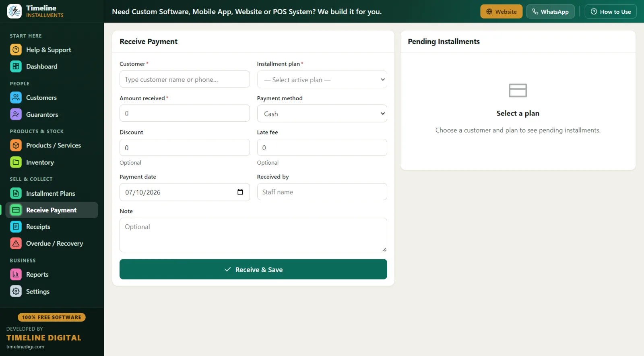The image size is (644, 356).
Task: Focus the Received by staff name field
Action: pyautogui.click(x=322, y=192)
